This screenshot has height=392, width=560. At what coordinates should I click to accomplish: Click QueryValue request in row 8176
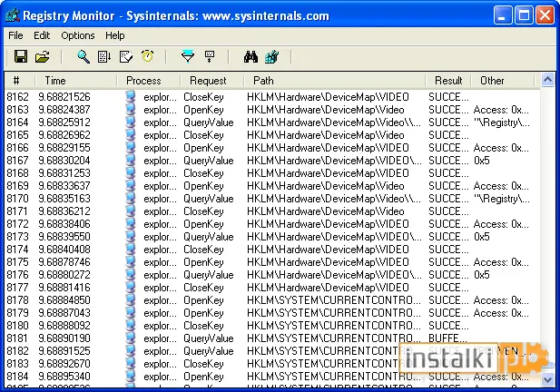(x=209, y=275)
